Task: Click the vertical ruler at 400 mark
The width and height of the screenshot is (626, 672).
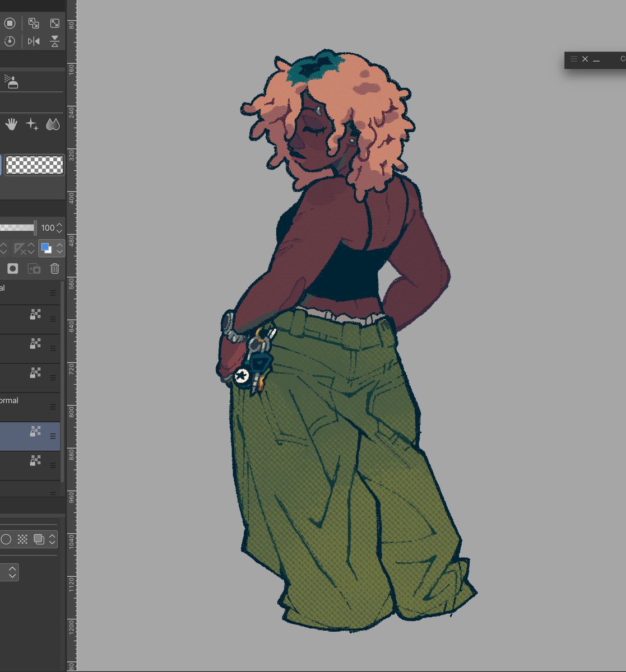Action: coord(71,197)
